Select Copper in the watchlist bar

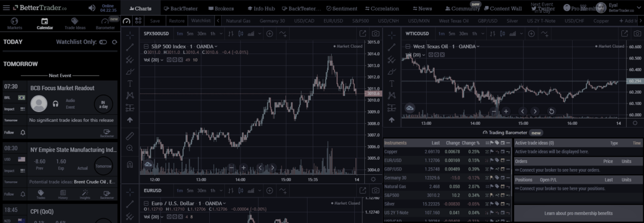click(x=601, y=20)
